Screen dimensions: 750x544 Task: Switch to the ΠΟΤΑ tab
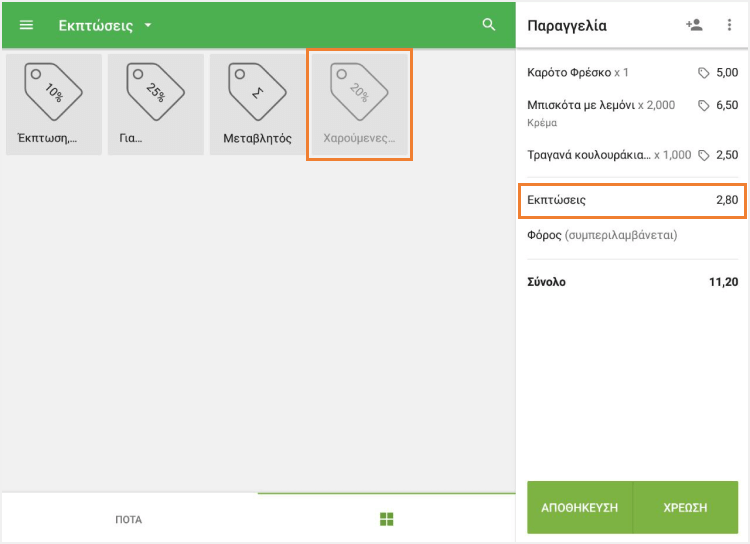click(129, 519)
